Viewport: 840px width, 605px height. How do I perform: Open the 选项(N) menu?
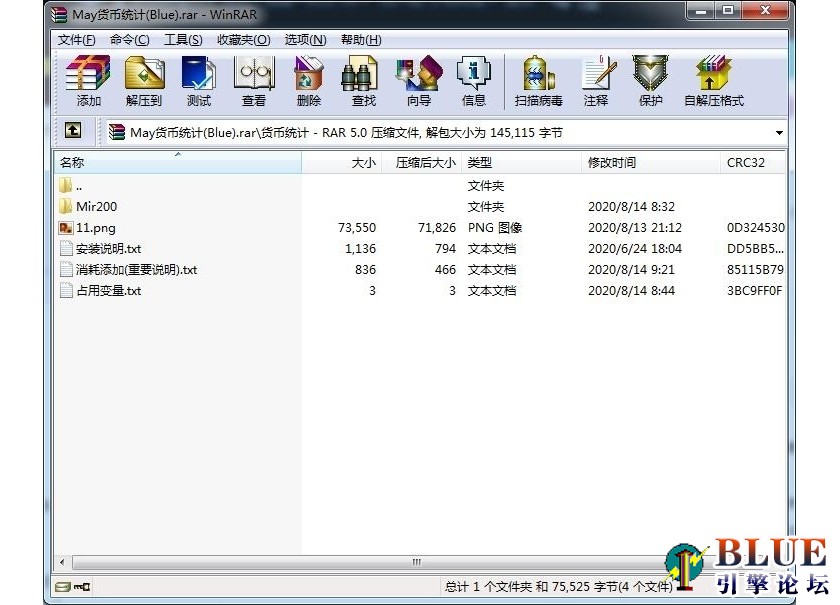coord(305,40)
